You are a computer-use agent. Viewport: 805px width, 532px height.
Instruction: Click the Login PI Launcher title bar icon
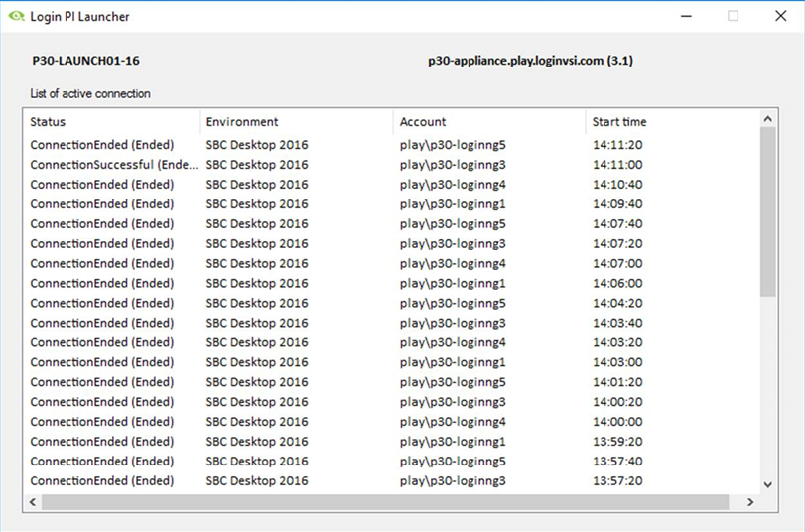coord(17,16)
